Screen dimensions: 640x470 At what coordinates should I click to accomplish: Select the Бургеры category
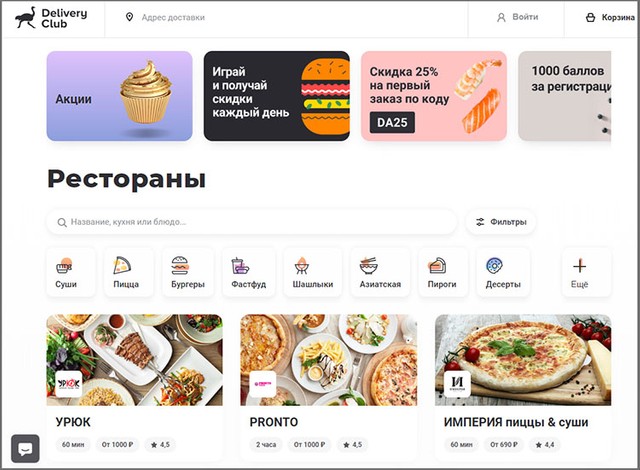pyautogui.click(x=188, y=272)
